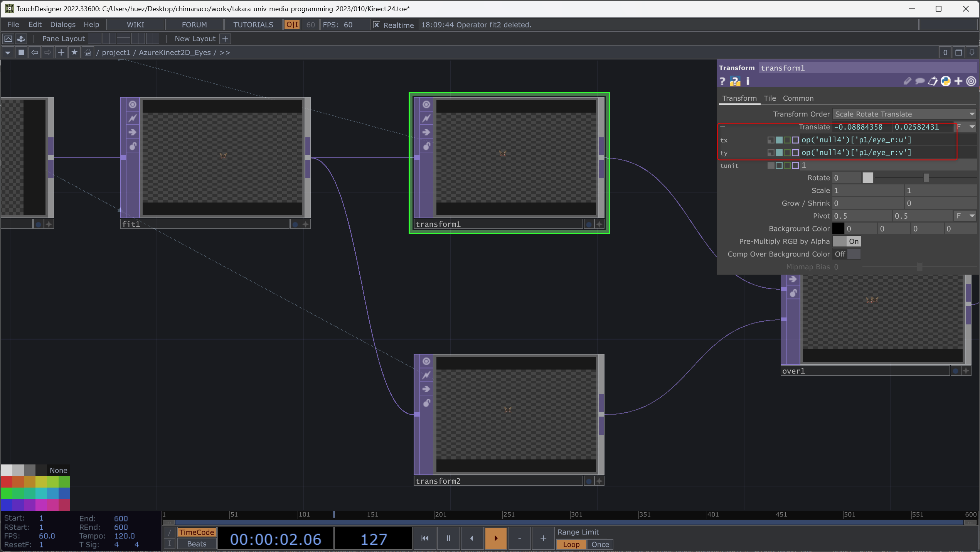Open the Pivot units dropdown
This screenshot has width=980, height=552.
click(x=966, y=216)
